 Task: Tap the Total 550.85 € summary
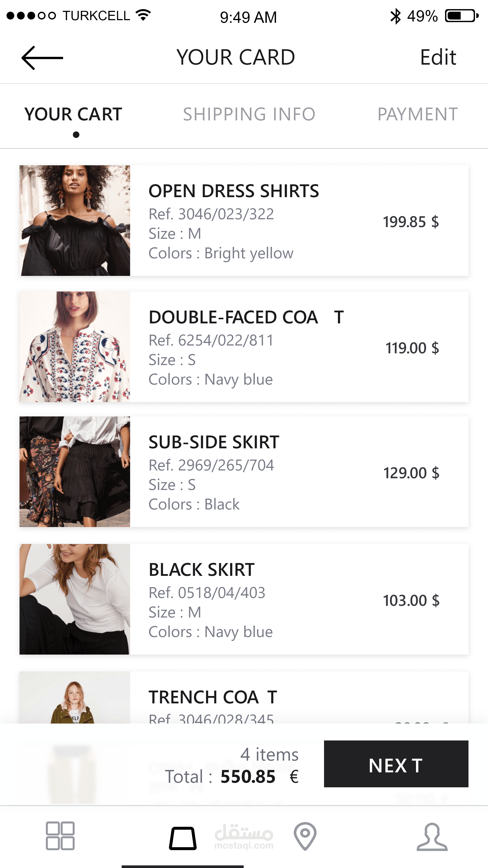[x=232, y=776]
